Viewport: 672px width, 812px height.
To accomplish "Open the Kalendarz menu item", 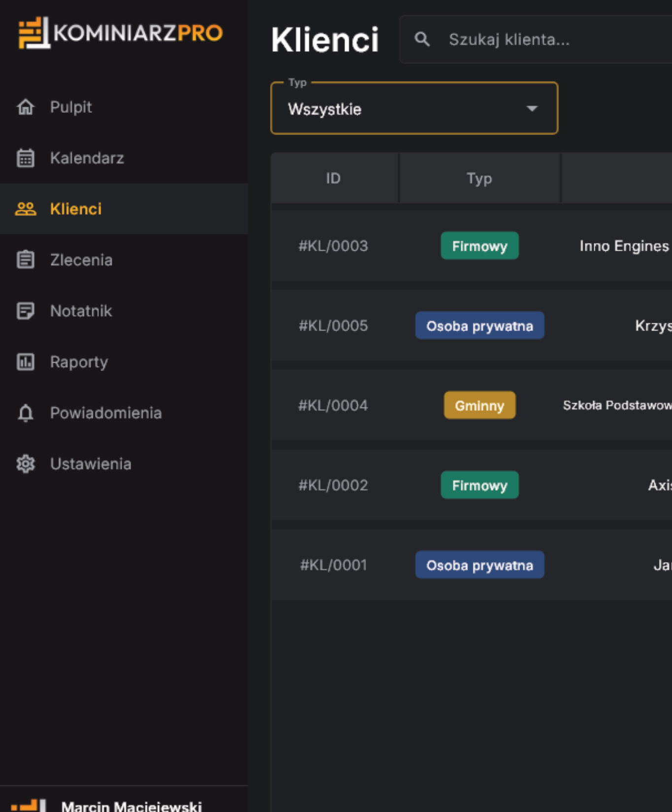I will coord(124,158).
